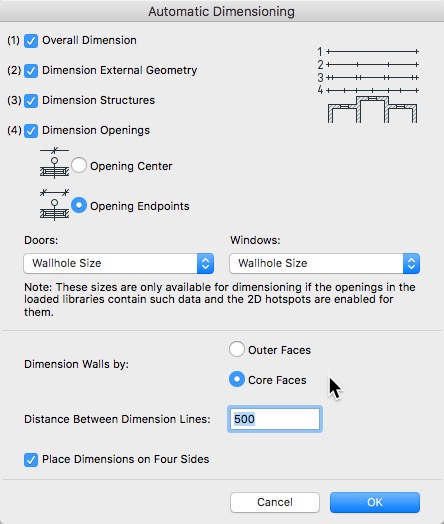
Task: Toggle Dimension Openings checkbox
Action: [31, 131]
